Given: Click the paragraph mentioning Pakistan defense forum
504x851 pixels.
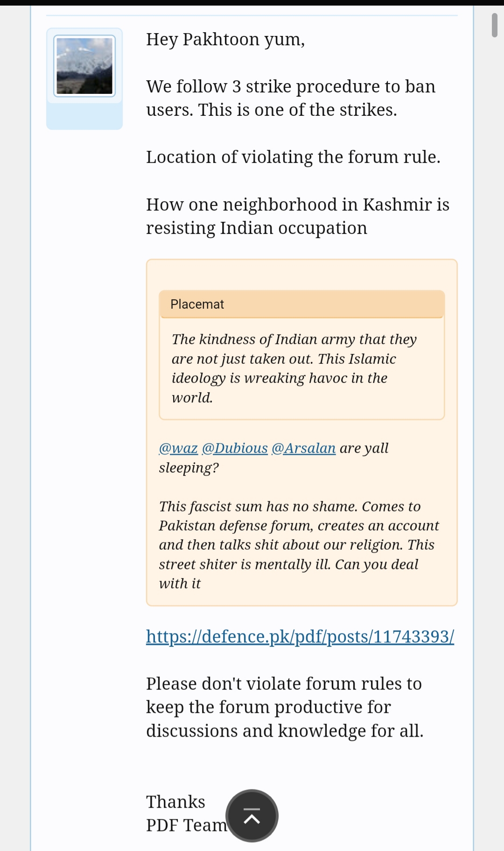Looking at the screenshot, I should pyautogui.click(x=299, y=545).
